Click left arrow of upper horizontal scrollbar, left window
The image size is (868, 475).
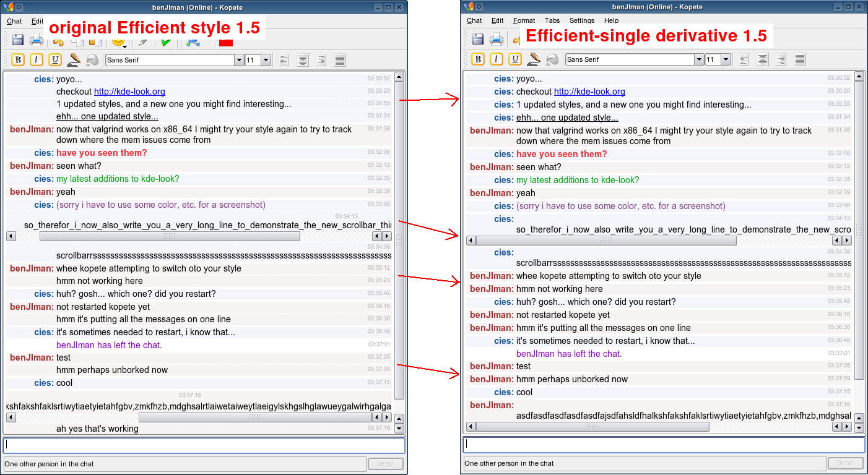11,236
